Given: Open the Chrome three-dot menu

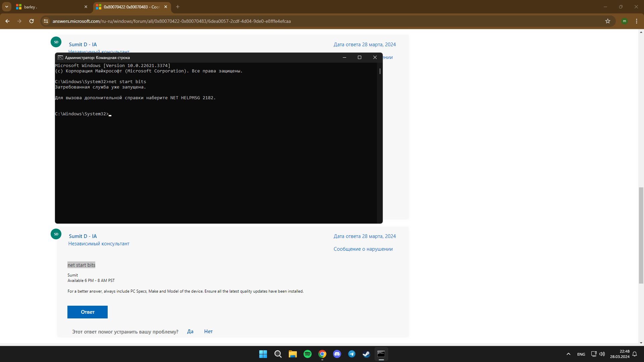Looking at the screenshot, I should tap(637, 21).
